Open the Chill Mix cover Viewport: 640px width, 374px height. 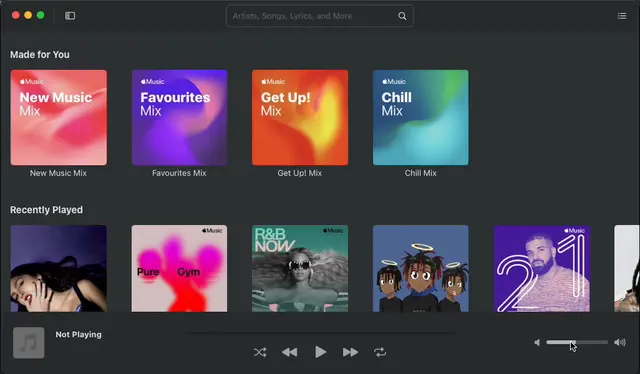[x=421, y=118]
